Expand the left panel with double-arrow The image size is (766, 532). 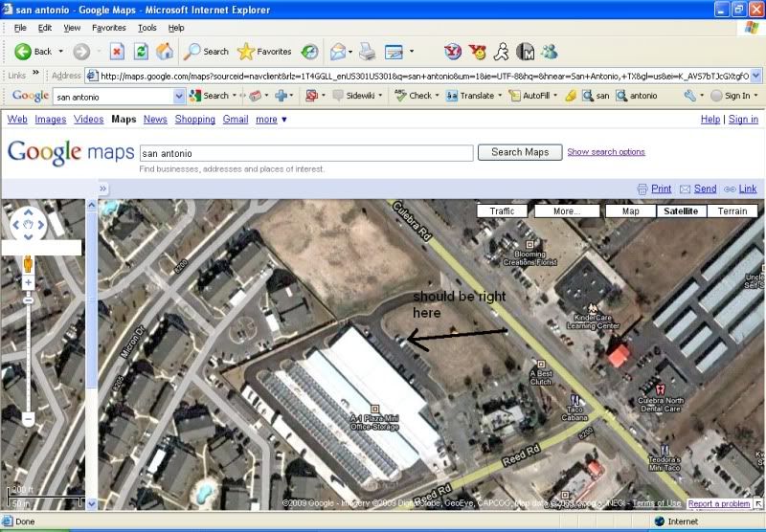point(103,188)
